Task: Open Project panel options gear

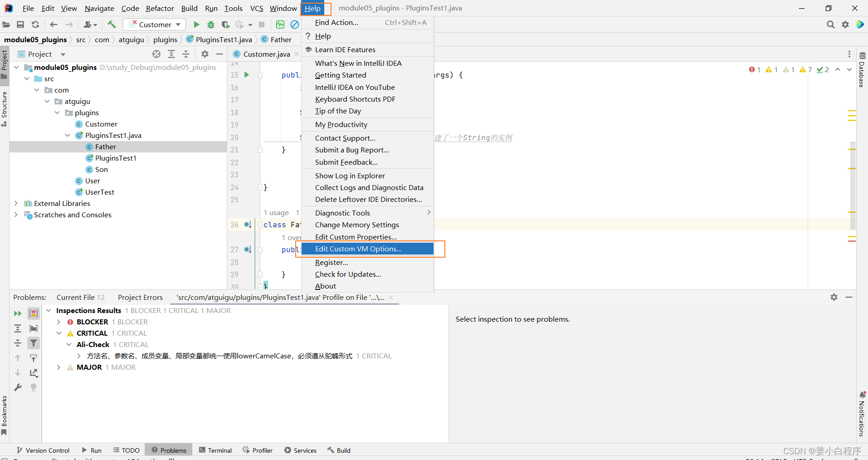Action: point(205,54)
